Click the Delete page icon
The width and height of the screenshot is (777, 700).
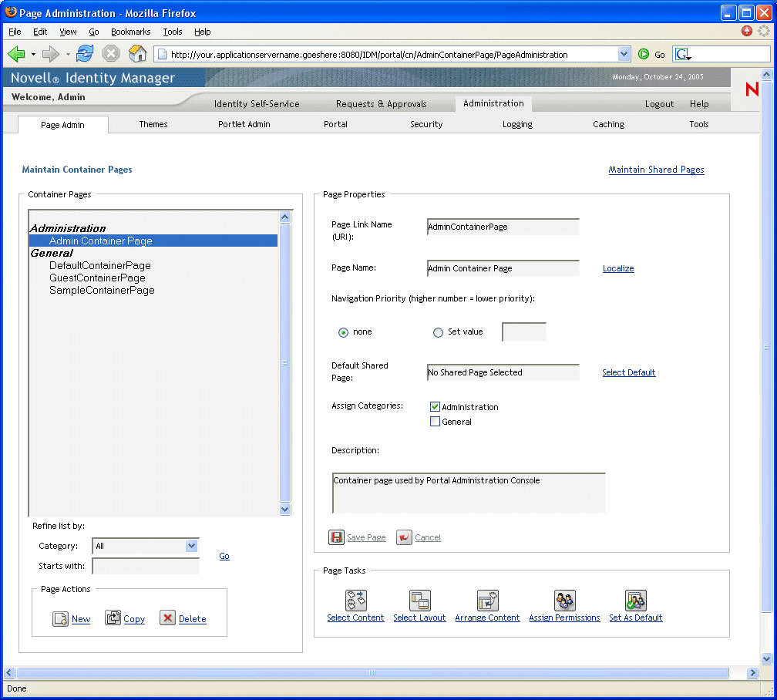click(x=167, y=618)
